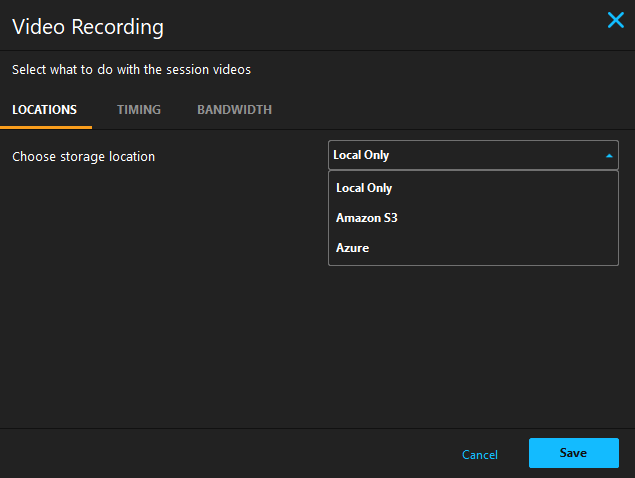Close the Video Recording dialog
This screenshot has width=635, height=478.
click(x=616, y=20)
